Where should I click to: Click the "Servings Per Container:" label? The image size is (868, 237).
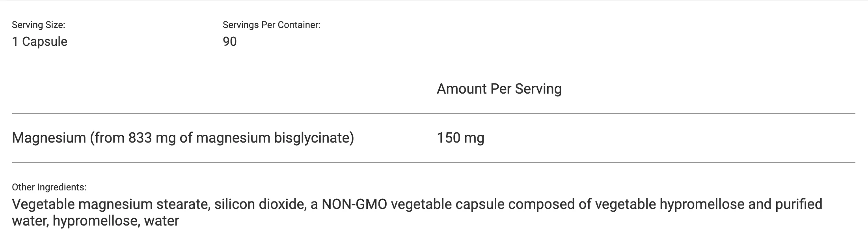272,25
